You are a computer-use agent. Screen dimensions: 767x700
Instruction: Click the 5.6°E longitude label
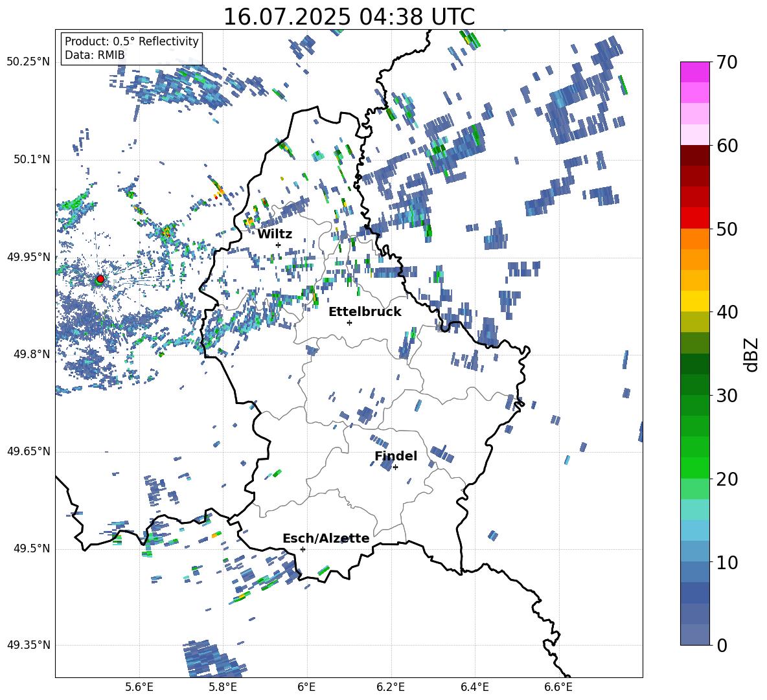coord(139,687)
